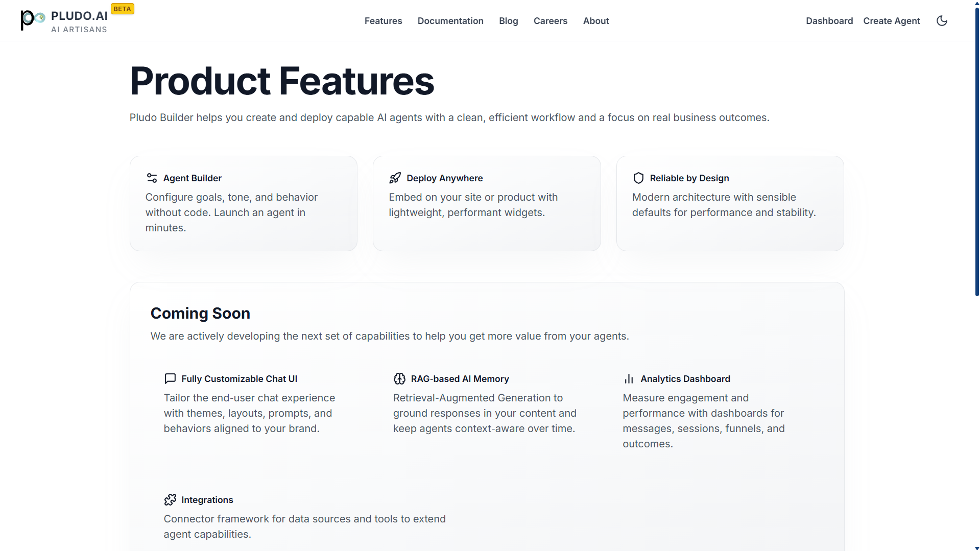980x551 pixels.
Task: Click the Pludo.AI logo icon
Action: pos(32,20)
